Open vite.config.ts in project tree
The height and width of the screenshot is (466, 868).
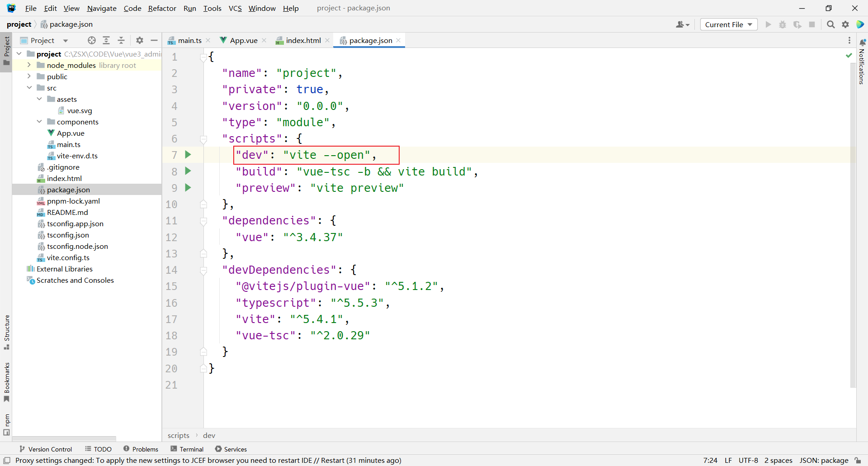click(x=68, y=257)
